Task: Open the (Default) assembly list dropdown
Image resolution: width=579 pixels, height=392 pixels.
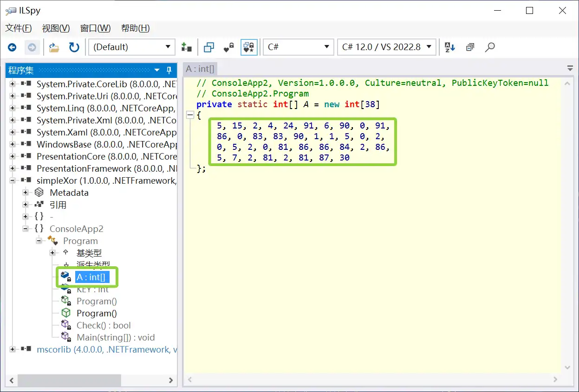Action: (131, 47)
